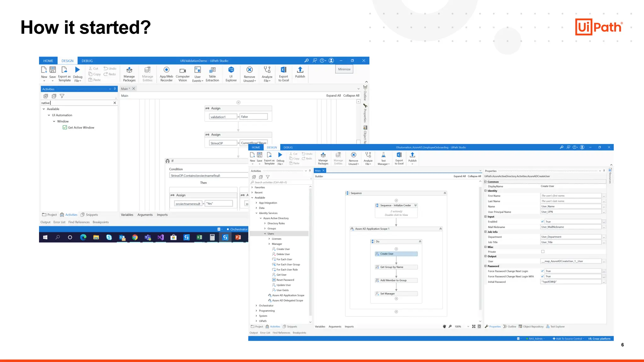This screenshot has height=362, width=644.
Task: Click Add To Source Control link
Action: point(569,339)
